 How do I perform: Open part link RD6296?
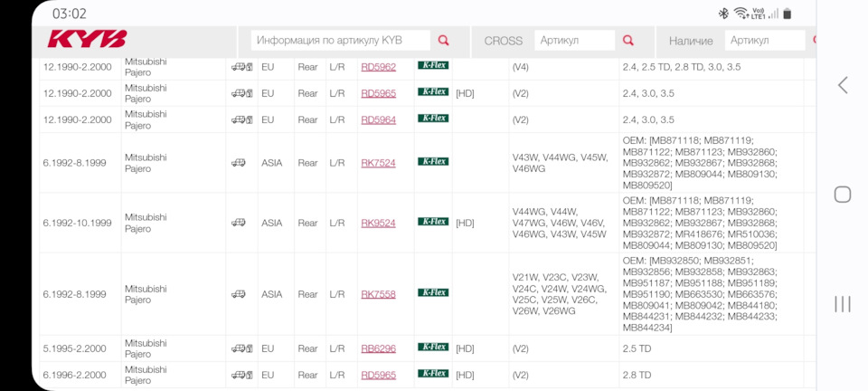click(378, 348)
